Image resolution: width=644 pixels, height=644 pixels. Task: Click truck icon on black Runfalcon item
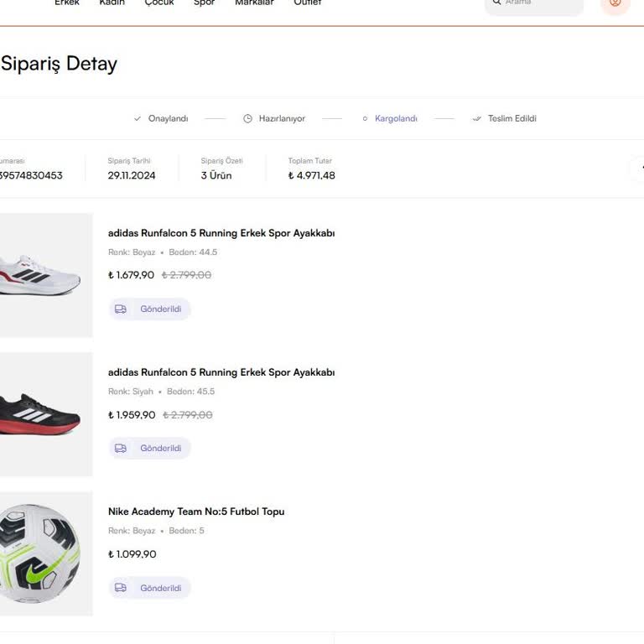(121, 449)
